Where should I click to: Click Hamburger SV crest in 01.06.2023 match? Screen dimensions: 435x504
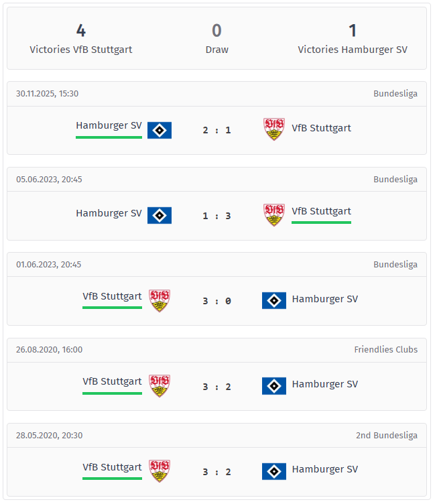tap(274, 300)
